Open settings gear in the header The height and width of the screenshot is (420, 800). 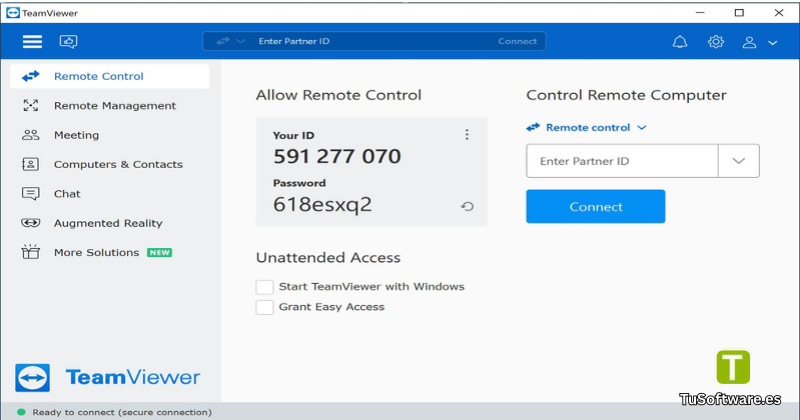coord(716,42)
